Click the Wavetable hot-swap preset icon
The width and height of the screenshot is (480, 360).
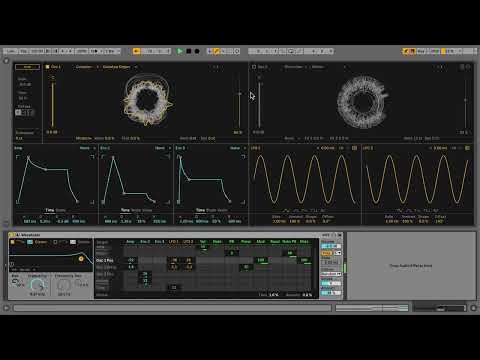334,235
